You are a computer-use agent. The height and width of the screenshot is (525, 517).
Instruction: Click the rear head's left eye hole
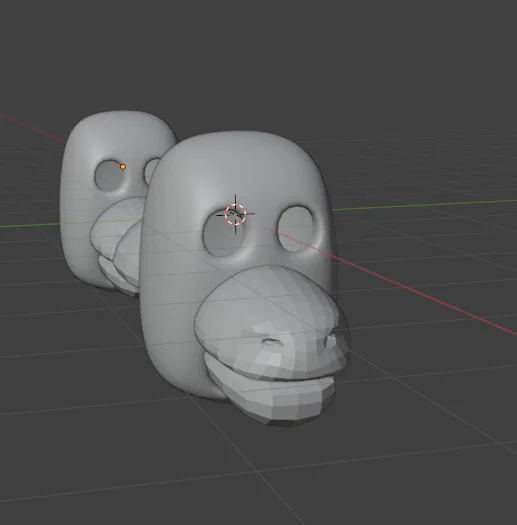108,176
